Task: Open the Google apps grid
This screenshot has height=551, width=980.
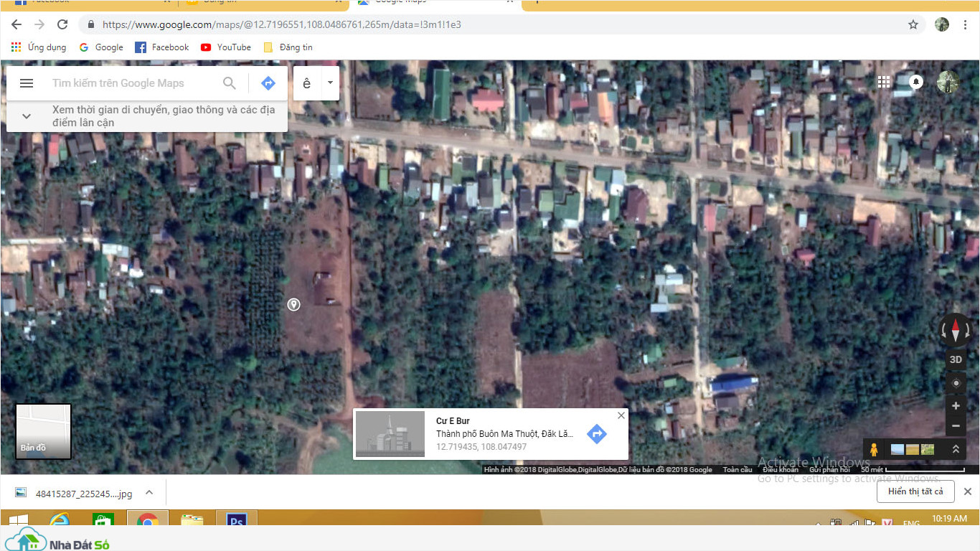Action: pyautogui.click(x=884, y=82)
